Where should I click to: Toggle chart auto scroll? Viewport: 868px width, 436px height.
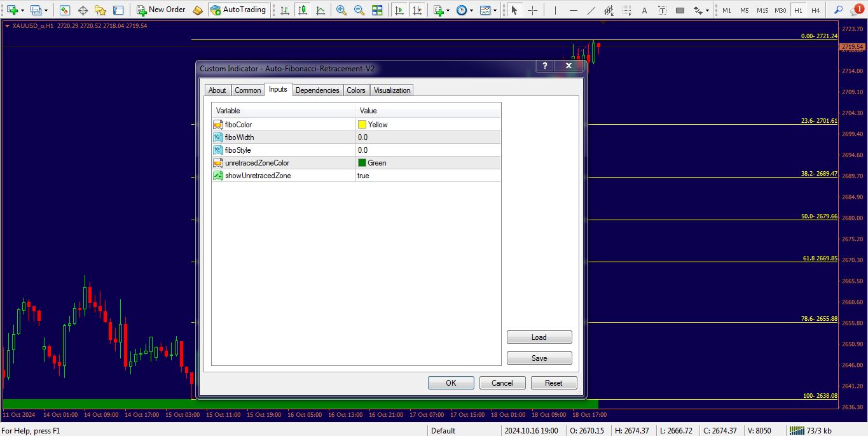[x=399, y=10]
